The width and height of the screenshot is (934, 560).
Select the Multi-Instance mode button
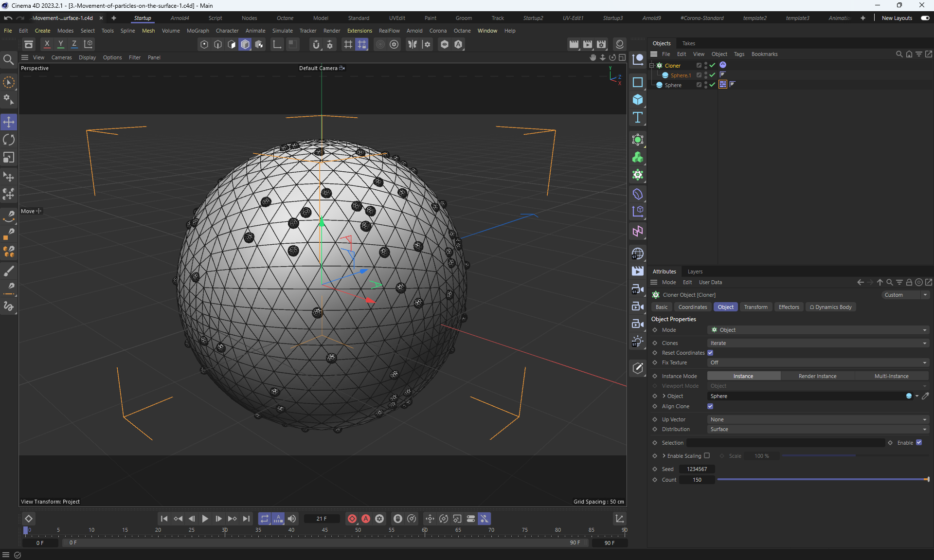(891, 376)
